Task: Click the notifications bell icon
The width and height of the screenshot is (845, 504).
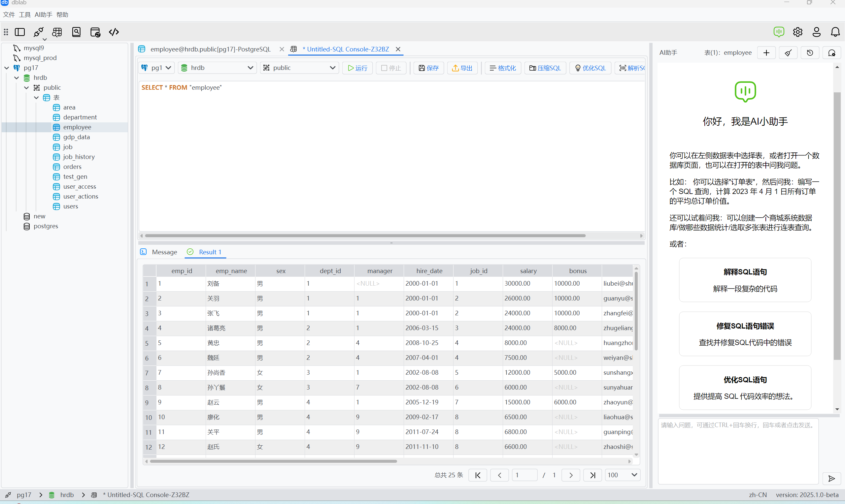Action: [835, 32]
